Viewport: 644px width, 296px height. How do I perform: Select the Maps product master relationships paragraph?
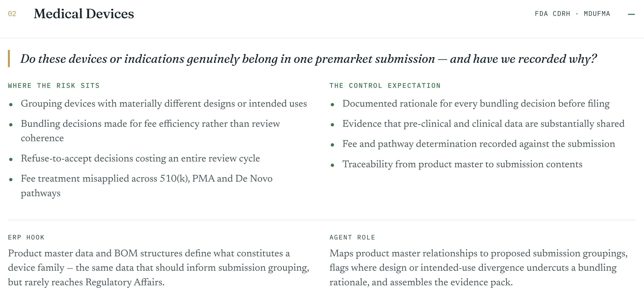click(478, 268)
